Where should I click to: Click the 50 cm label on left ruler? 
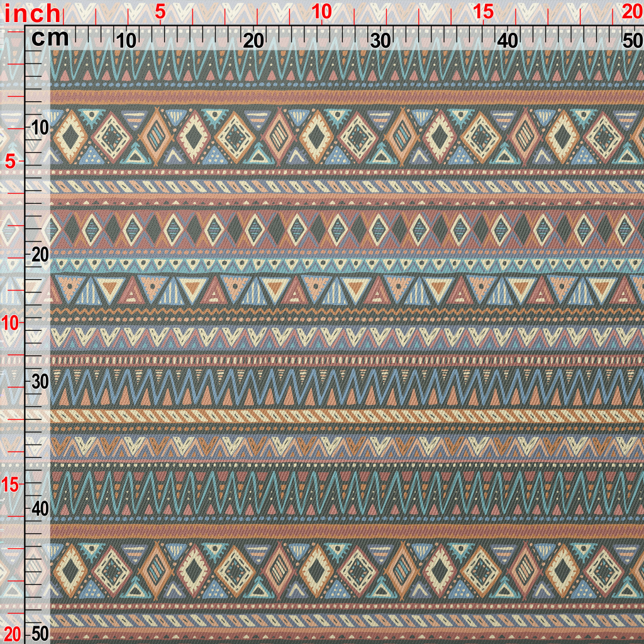[x=40, y=633]
